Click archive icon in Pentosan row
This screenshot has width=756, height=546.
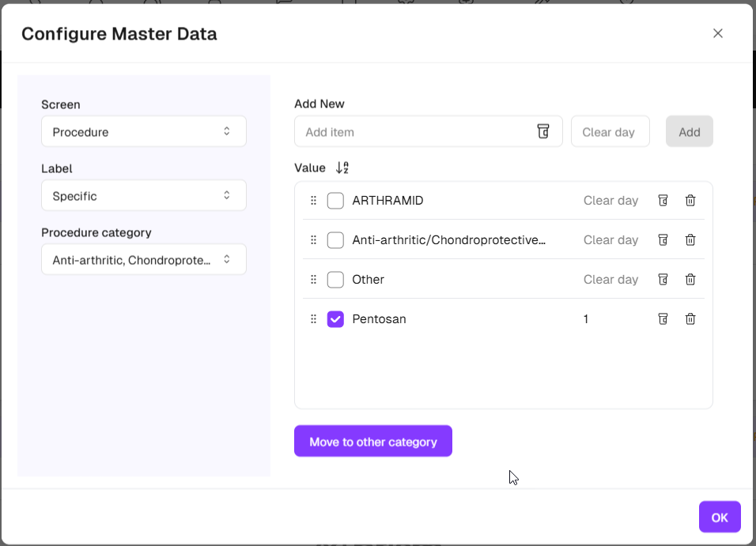point(663,319)
